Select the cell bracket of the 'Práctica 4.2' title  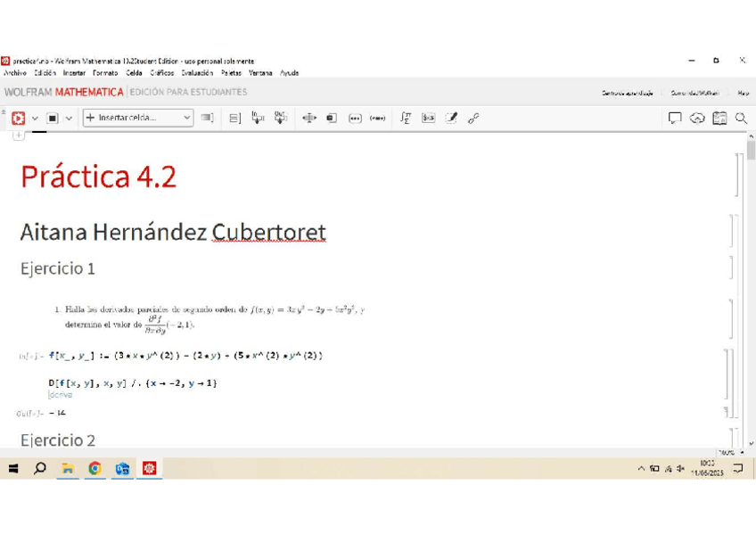coord(737,175)
